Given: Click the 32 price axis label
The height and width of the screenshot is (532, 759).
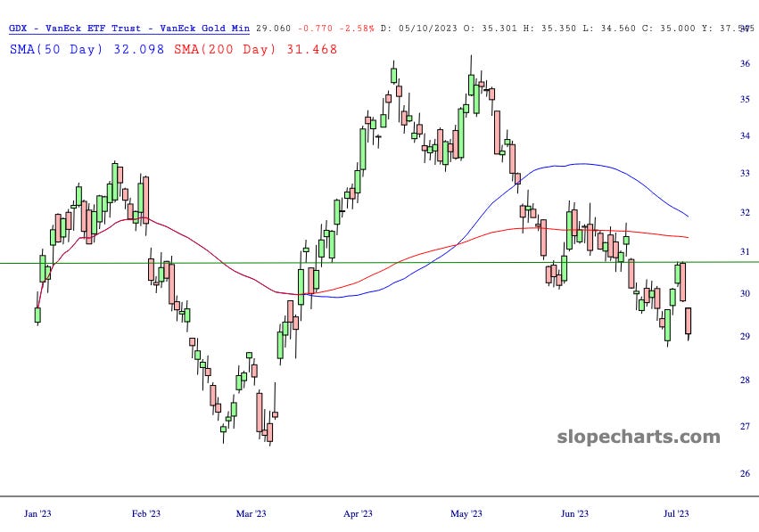Looking at the screenshot, I should (x=745, y=212).
